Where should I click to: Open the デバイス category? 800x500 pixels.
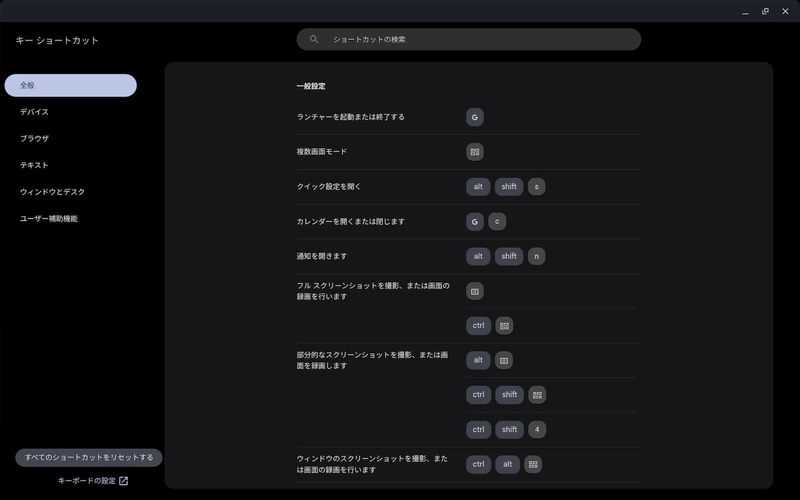tap(34, 112)
